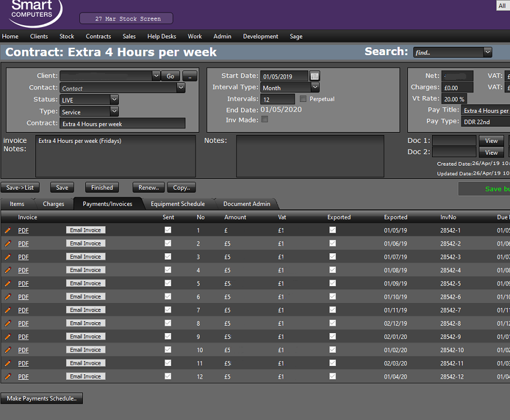
Task: Click the pencil edit icon for invoice 12
Action: click(x=8, y=376)
